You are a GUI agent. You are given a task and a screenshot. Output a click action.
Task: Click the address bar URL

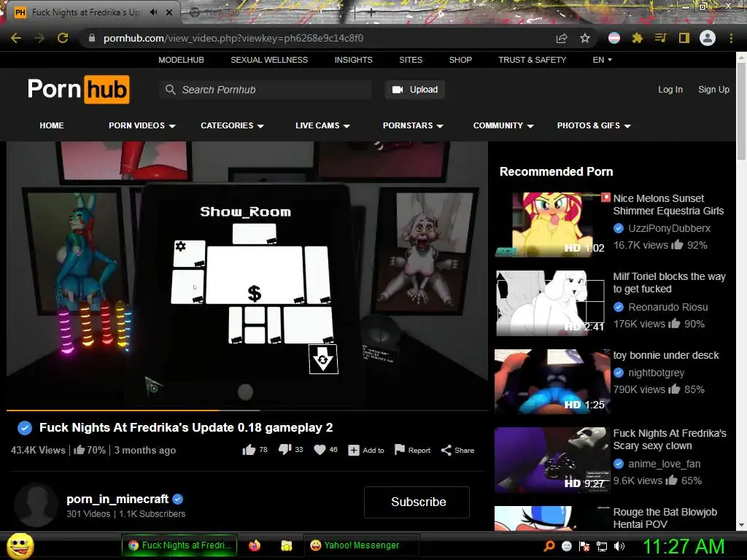click(x=233, y=38)
